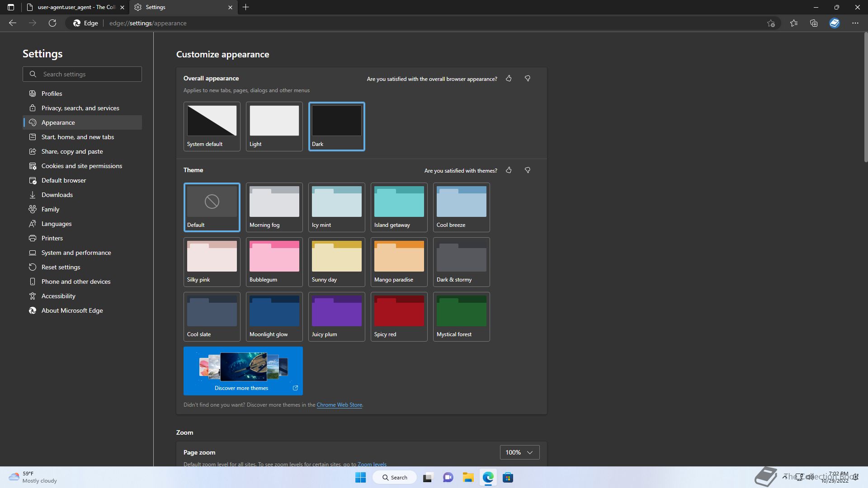The image size is (868, 488).
Task: Apply the Juicy plum theme swatch
Action: click(x=336, y=316)
